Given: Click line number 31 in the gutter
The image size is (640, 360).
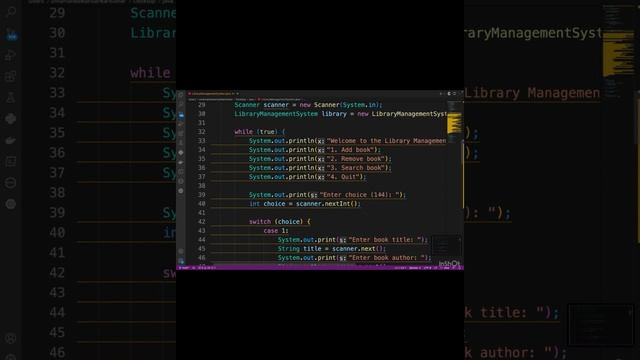Looking at the screenshot, I should click(x=202, y=123).
